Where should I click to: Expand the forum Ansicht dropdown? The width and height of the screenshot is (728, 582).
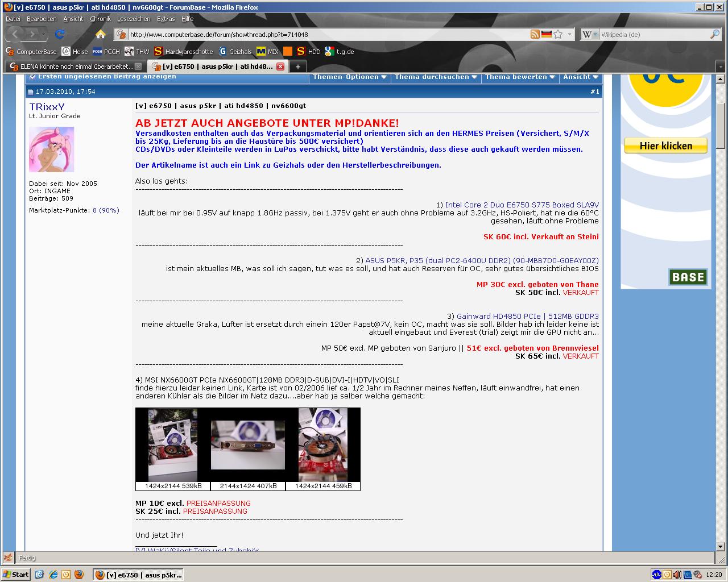[x=580, y=77]
